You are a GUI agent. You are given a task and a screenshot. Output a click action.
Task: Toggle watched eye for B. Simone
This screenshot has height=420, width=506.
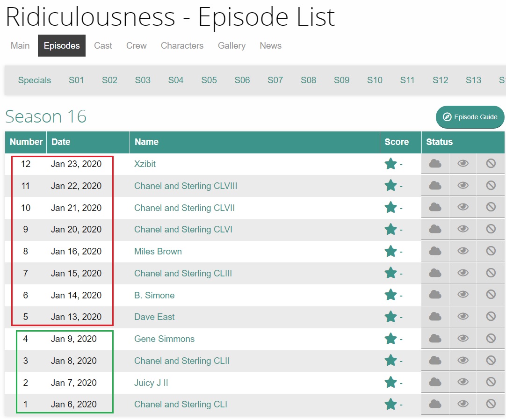[463, 294]
